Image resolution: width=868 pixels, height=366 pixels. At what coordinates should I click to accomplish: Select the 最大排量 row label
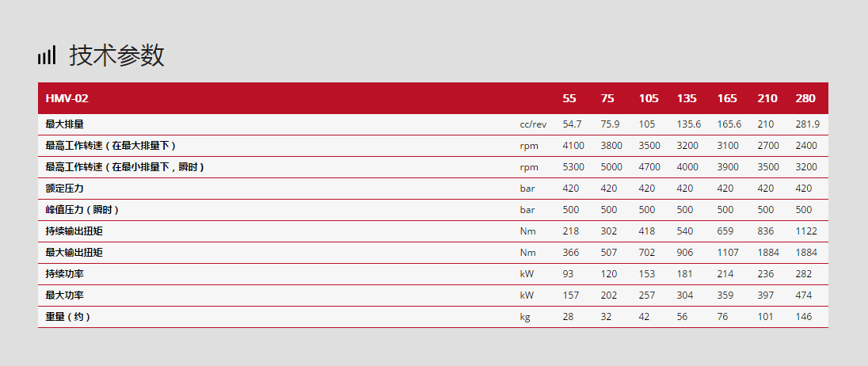(65, 124)
